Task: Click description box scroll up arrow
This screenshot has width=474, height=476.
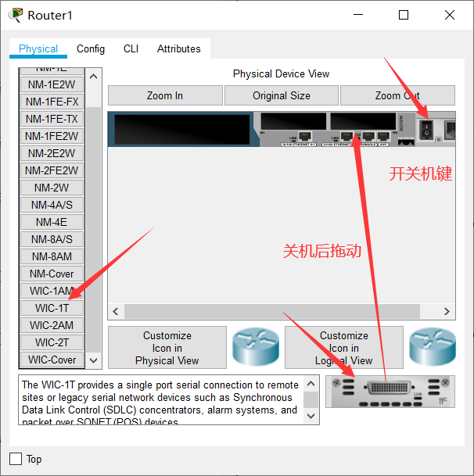Action: [x=311, y=384]
